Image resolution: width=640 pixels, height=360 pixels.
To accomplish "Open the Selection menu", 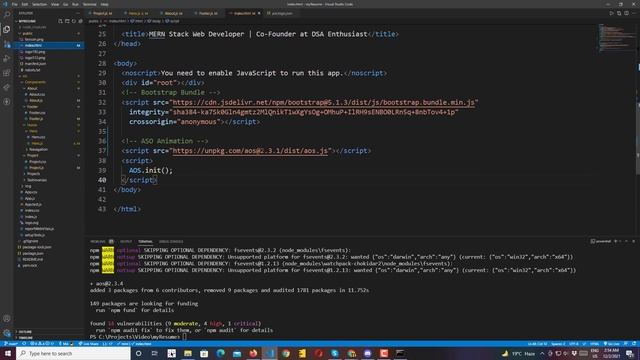I will click(39, 4).
